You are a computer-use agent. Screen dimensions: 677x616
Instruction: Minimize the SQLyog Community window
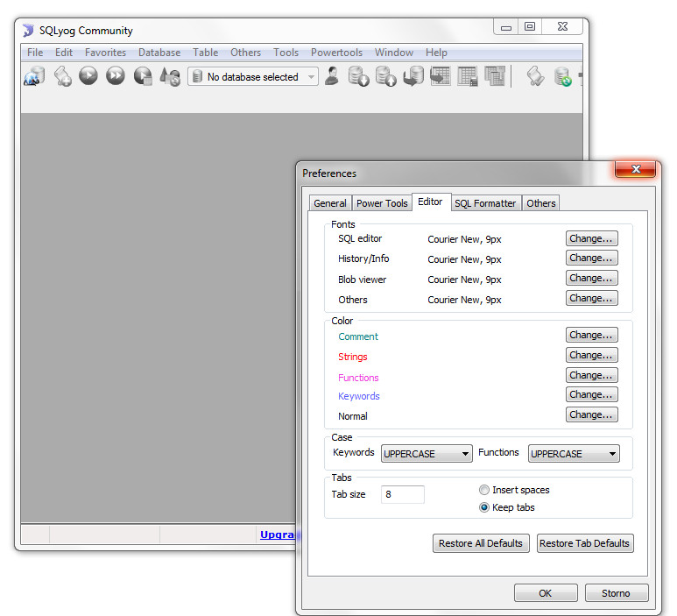click(x=506, y=27)
